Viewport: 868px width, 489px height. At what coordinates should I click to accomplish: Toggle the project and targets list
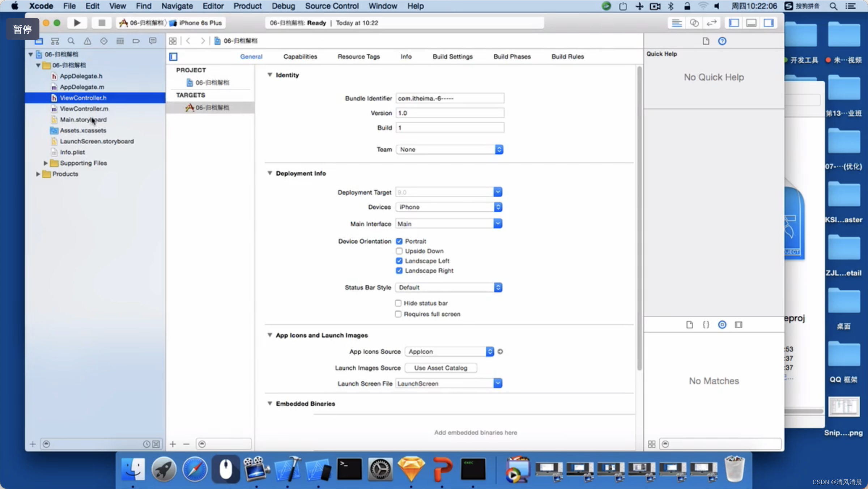[x=173, y=56]
